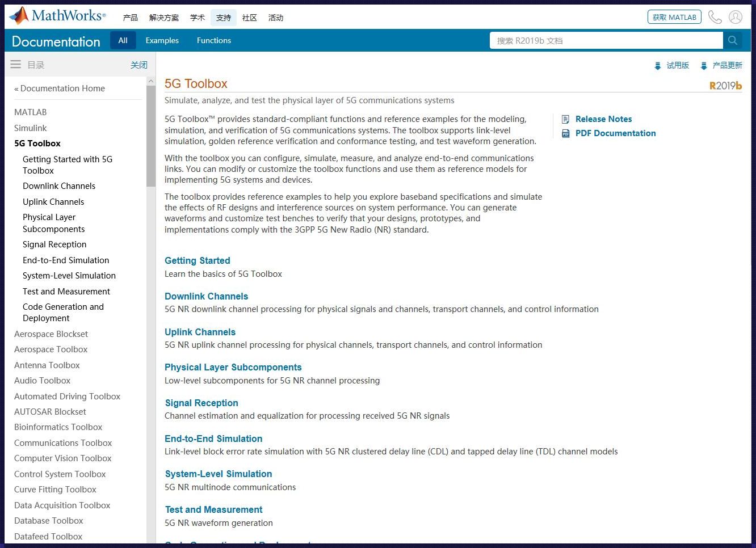Open Datafeed Toolbox in the sidebar

coord(48,537)
